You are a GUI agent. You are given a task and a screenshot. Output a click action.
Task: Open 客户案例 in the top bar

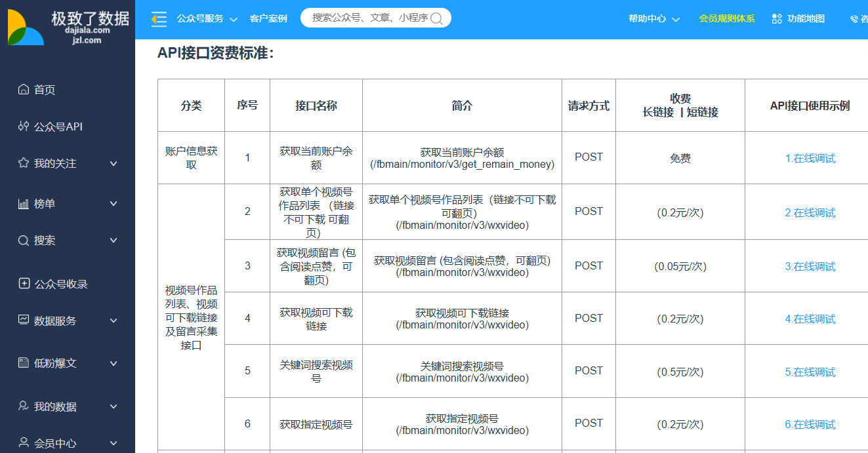click(x=268, y=19)
